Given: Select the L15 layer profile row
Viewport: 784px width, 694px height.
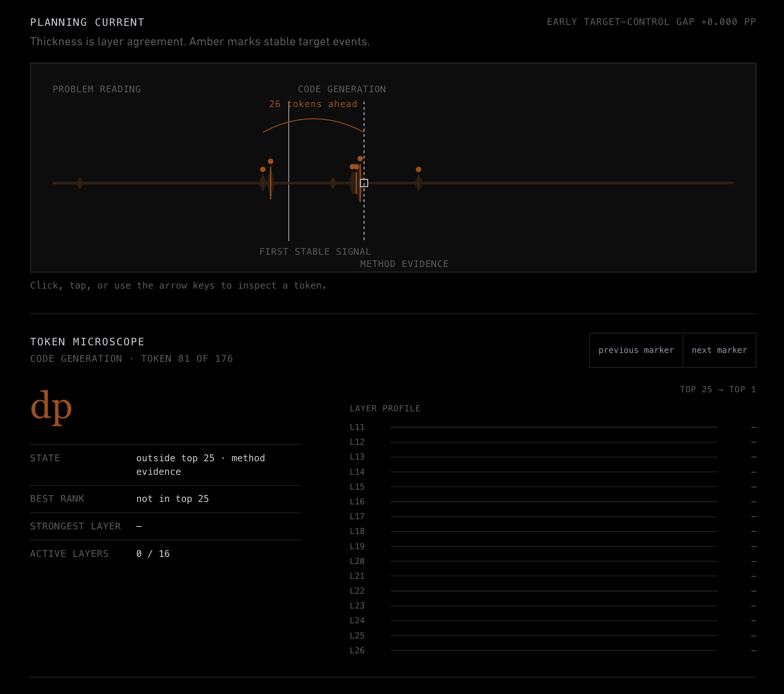Looking at the screenshot, I should click(553, 487).
